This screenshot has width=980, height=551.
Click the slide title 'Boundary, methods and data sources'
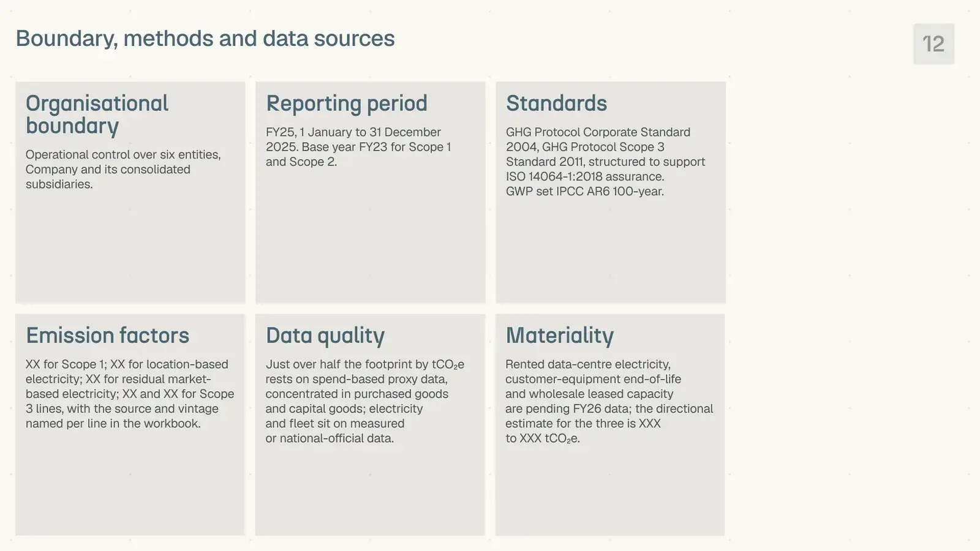point(205,39)
